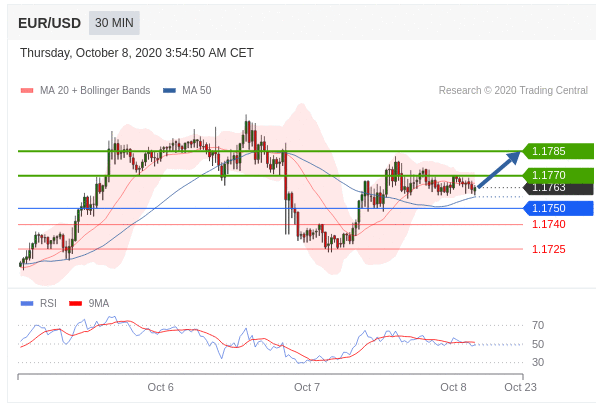This screenshot has width=596, height=406.
Task: Toggle the 9MA legend item
Action: point(89,303)
